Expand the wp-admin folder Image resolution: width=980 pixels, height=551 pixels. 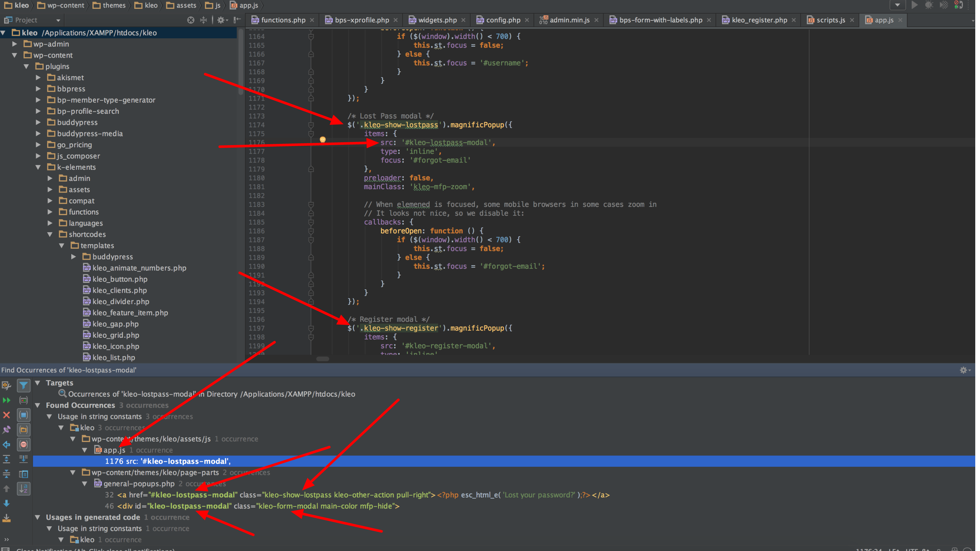pyautogui.click(x=15, y=44)
